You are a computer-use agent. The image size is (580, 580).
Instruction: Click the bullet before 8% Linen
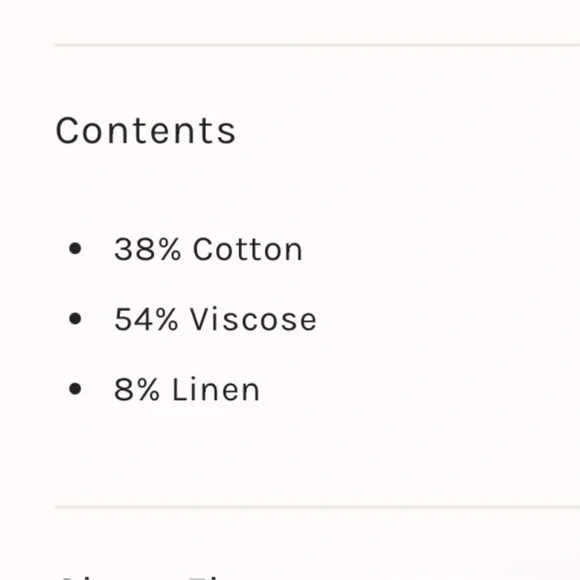coord(75,389)
